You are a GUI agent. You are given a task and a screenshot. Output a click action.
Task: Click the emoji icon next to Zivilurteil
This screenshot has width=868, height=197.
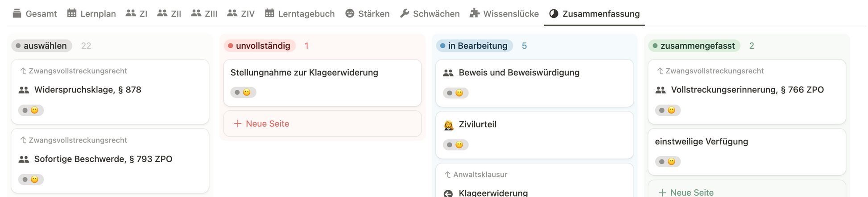449,125
